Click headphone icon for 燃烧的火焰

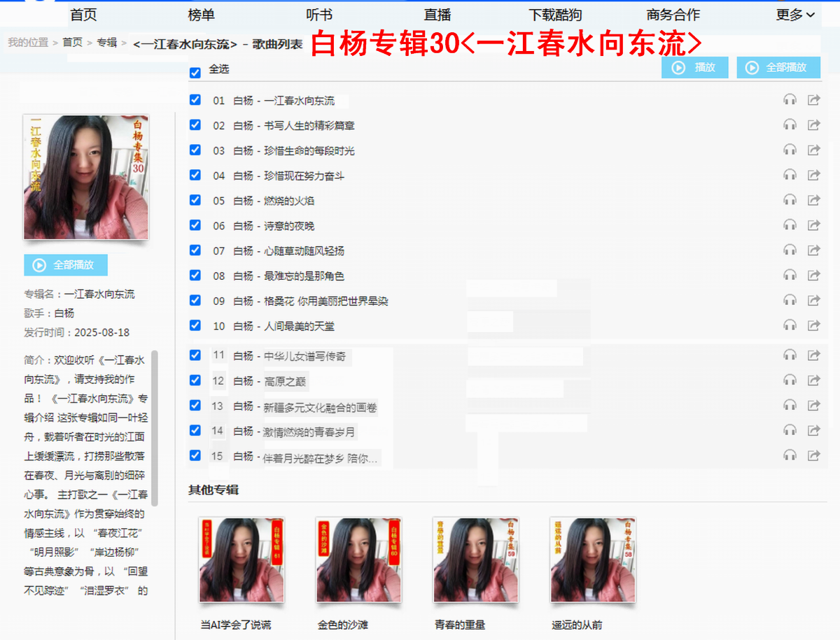tap(790, 200)
